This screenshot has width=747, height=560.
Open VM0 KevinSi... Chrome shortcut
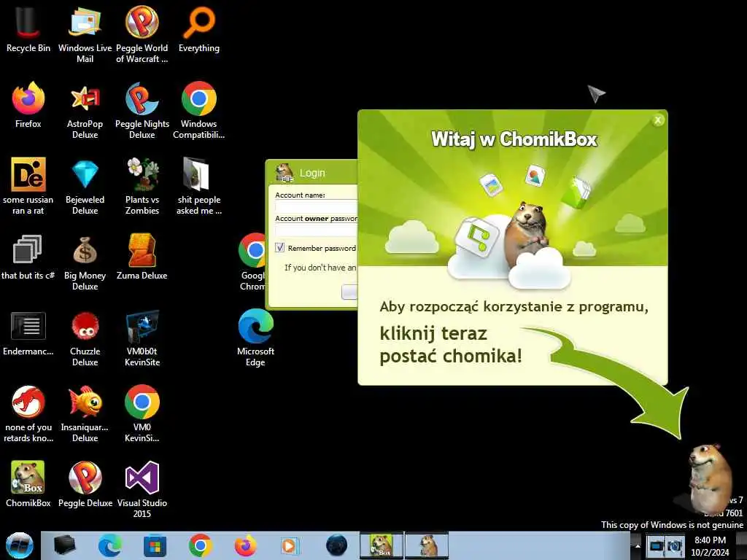142,413
